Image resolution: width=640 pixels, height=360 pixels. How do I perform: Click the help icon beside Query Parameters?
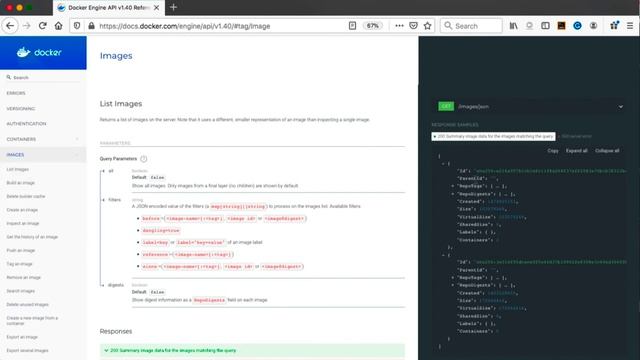(144, 159)
